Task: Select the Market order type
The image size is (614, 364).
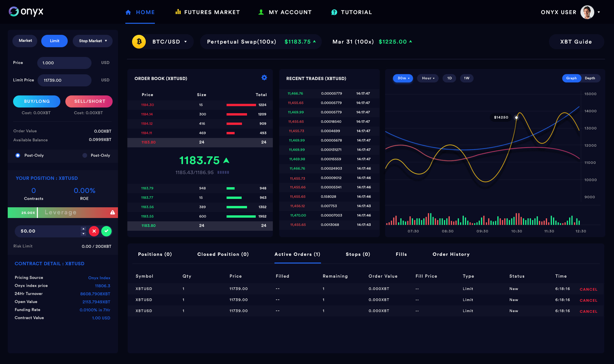Action: click(25, 41)
